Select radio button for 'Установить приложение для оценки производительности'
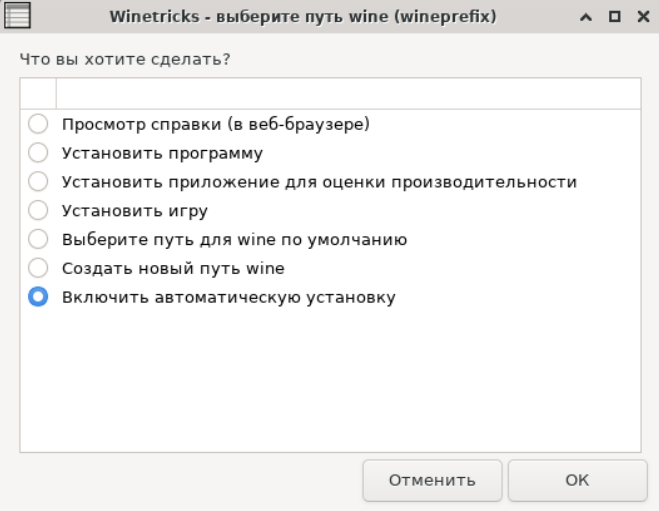Viewport: 659px width, 511px height. (38, 182)
